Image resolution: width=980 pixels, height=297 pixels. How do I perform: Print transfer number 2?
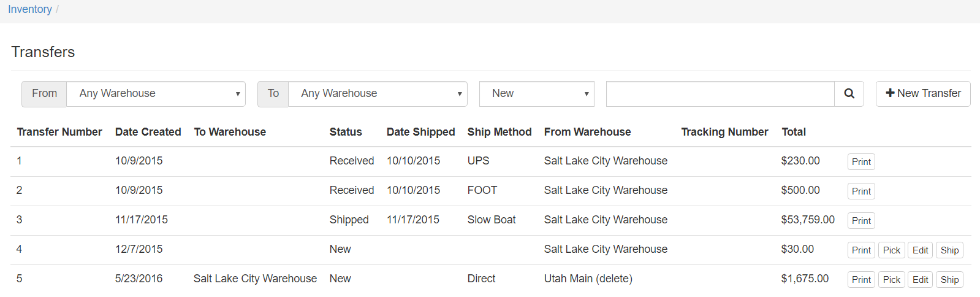[861, 191]
